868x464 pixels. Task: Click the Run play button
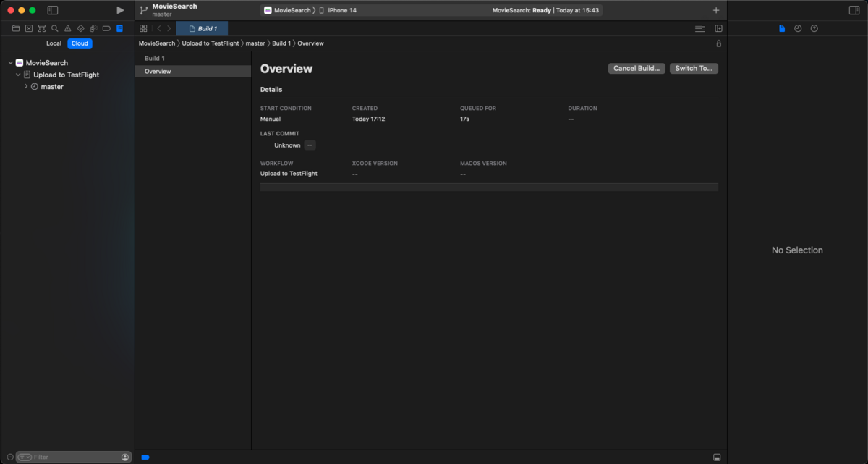point(120,10)
